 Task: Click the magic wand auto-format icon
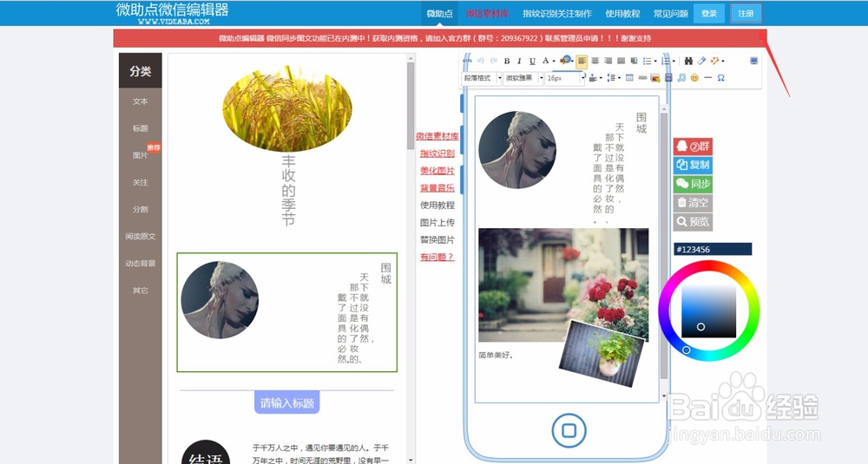pyautogui.click(x=714, y=61)
